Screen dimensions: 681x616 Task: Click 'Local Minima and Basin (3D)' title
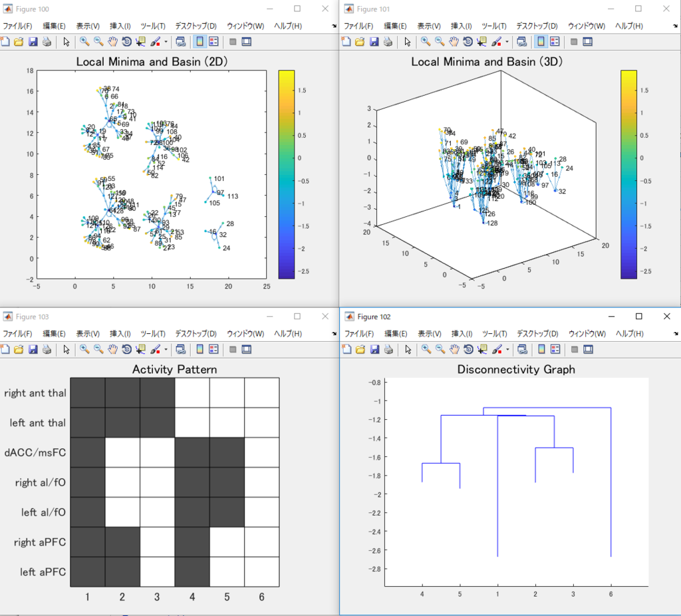(487, 62)
